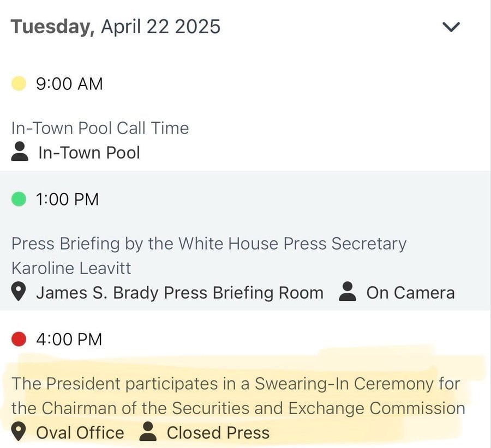Collapse the Tuesday, April 22 schedule chevron
Screen dimensions: 491x448
tap(452, 27)
